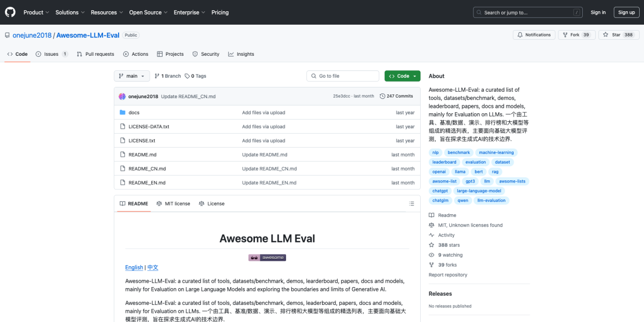Fork the repository

(577, 35)
